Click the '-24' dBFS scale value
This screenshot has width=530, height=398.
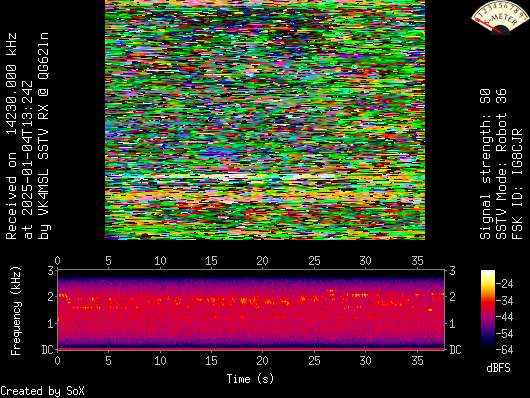point(505,283)
